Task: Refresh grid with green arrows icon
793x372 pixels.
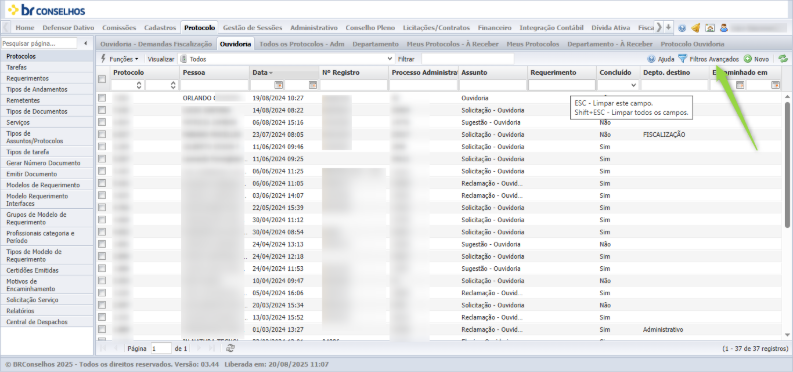Action: 783,59
